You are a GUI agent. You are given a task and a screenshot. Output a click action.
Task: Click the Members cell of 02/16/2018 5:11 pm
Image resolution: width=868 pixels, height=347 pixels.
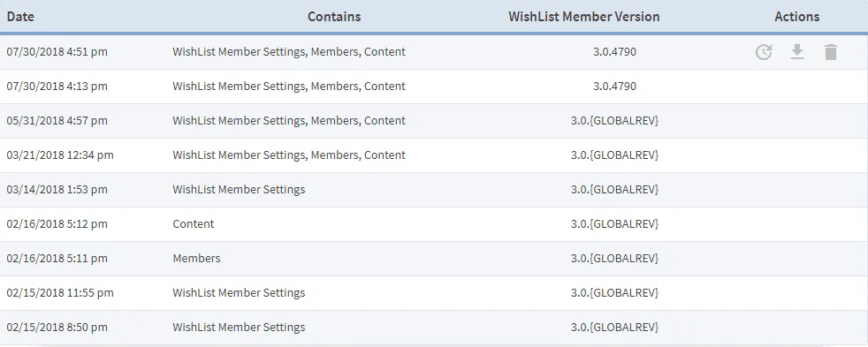196,258
